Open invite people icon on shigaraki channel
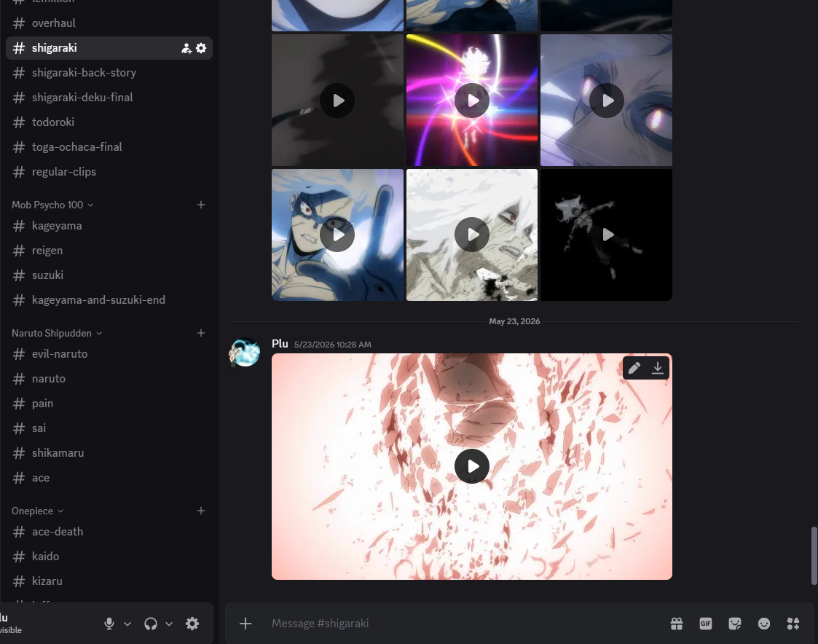Image resolution: width=818 pixels, height=644 pixels. pyautogui.click(x=186, y=48)
